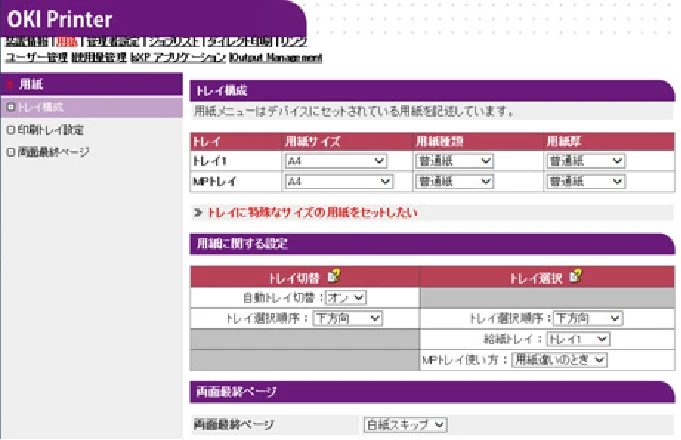Viewport: 681px width, 440px height.
Task: Select red 用紙 tab in top navigation
Action: 67,42
